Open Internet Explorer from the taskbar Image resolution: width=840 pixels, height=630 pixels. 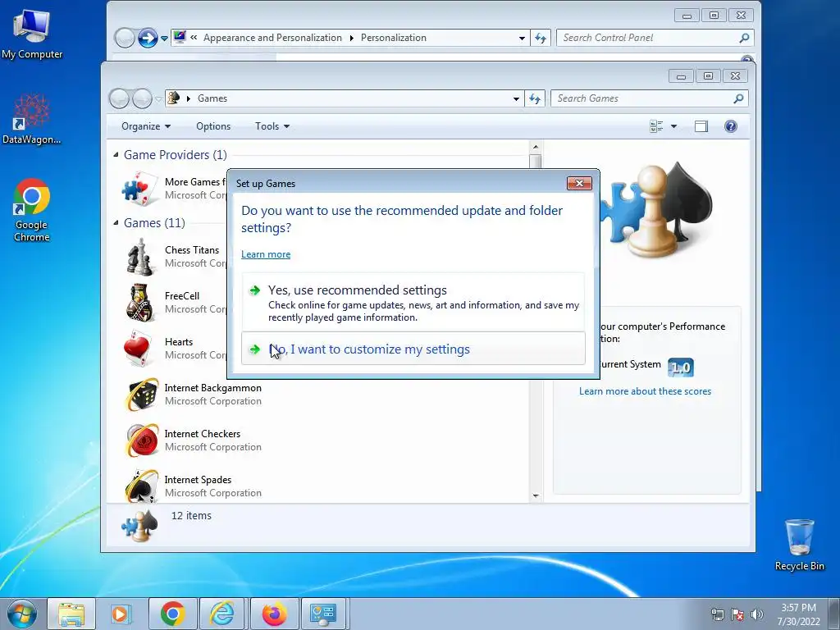[222, 614]
